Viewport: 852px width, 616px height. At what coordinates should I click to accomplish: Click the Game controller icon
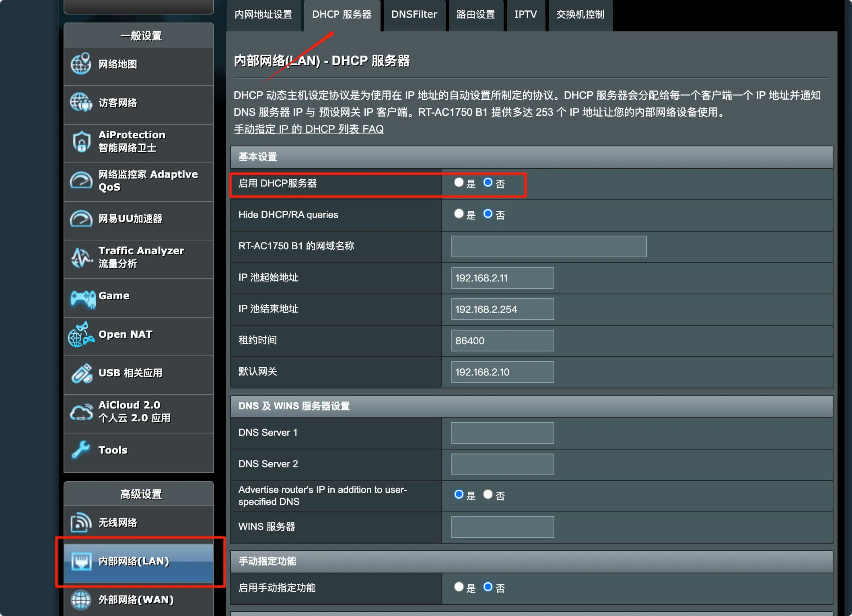pos(82,299)
